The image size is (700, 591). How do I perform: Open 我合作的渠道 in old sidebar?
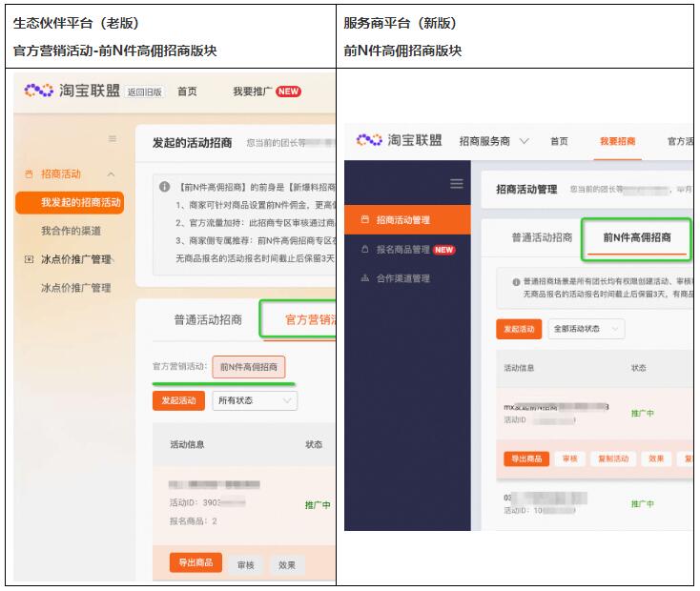(x=71, y=231)
